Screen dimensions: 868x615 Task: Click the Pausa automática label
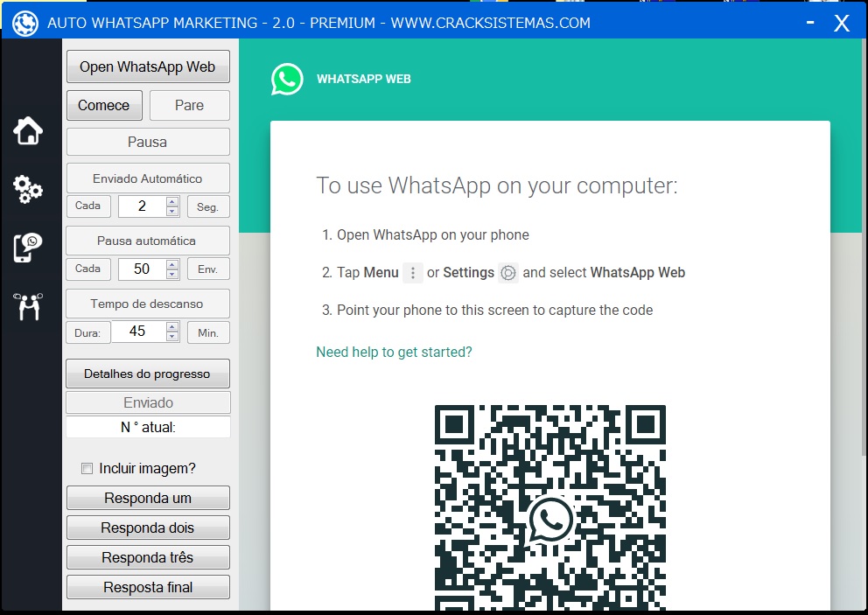[148, 241]
